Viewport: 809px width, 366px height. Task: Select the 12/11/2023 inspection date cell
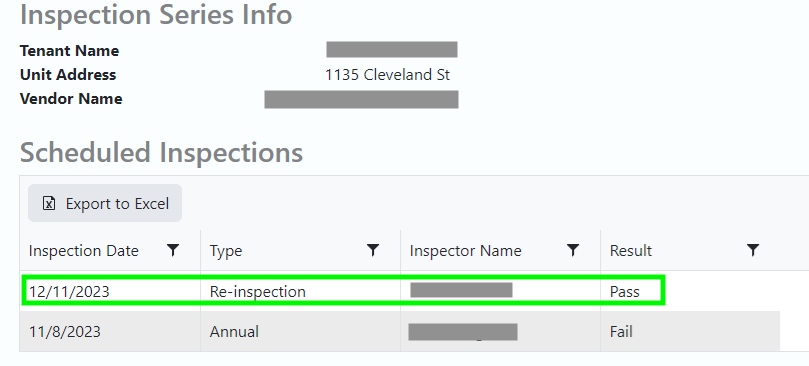click(69, 292)
